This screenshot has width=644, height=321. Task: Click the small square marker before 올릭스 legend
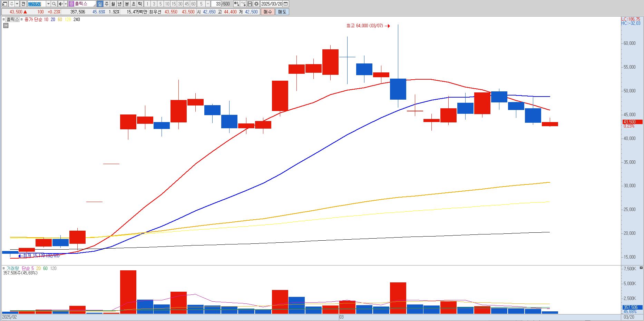4,19
